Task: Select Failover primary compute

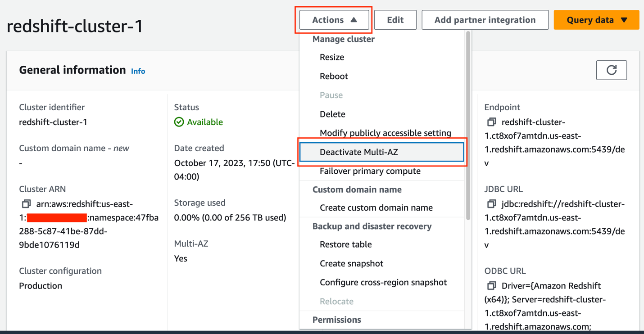Action: pos(370,171)
